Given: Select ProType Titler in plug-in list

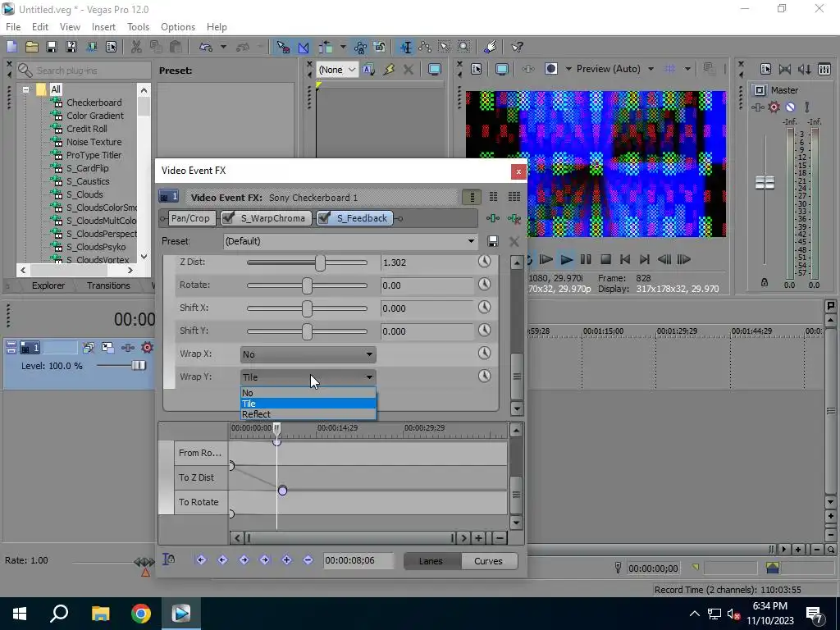Looking at the screenshot, I should (94, 155).
